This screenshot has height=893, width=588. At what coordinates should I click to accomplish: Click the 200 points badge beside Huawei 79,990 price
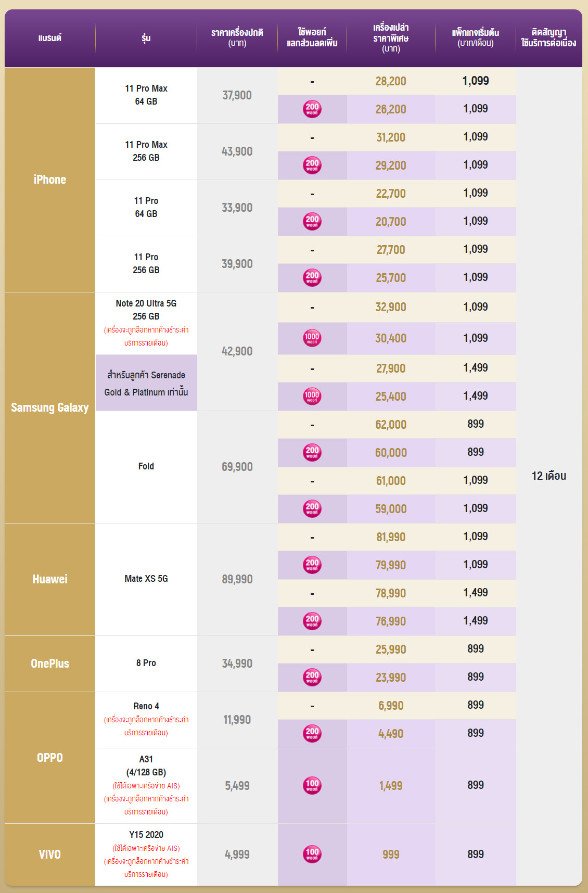coord(312,565)
